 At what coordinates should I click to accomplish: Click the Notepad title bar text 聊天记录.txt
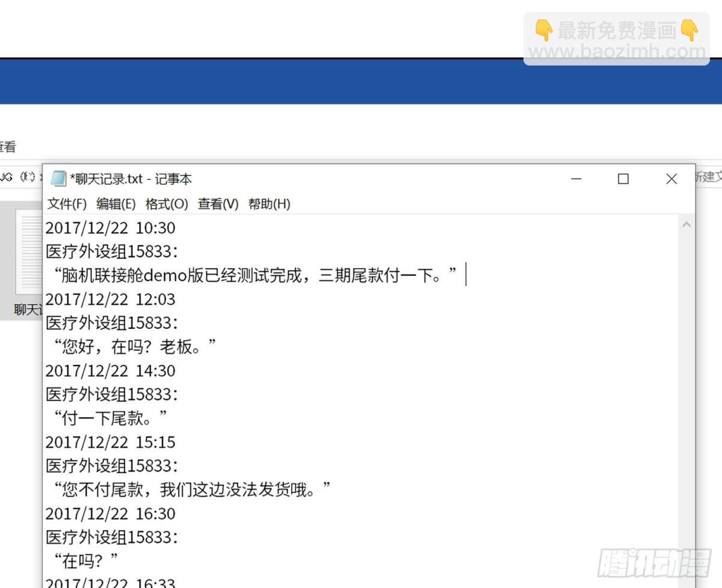point(131,179)
